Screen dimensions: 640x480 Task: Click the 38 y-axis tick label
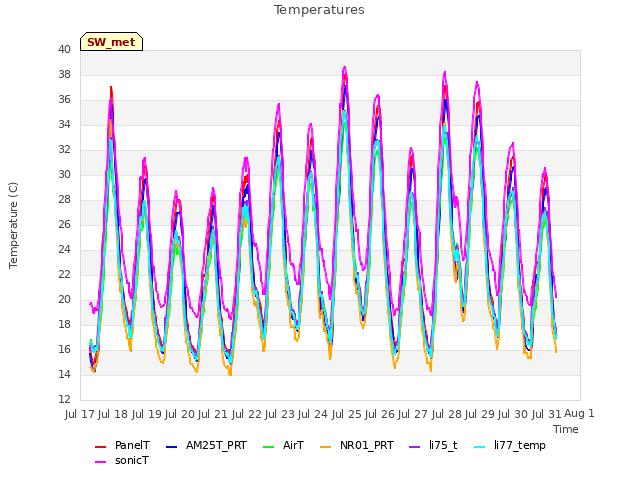[x=64, y=74]
